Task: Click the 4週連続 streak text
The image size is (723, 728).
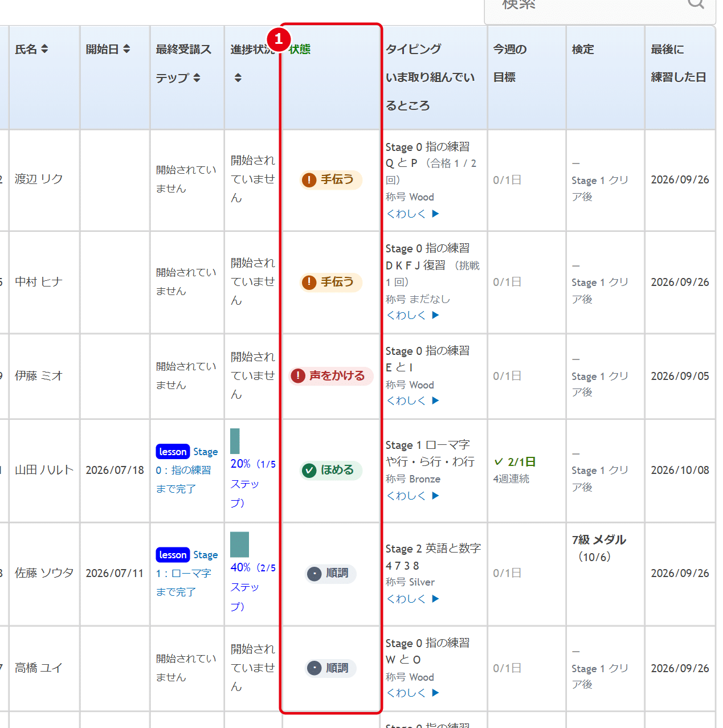Action: click(x=511, y=479)
